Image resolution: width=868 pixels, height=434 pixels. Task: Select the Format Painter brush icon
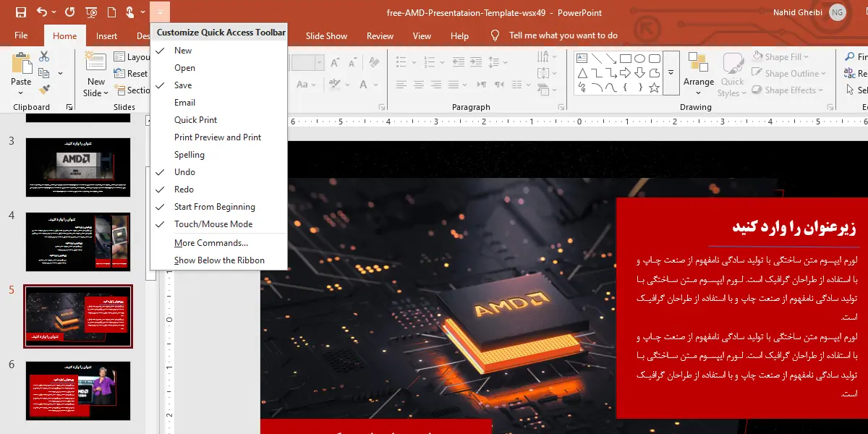coord(44,90)
